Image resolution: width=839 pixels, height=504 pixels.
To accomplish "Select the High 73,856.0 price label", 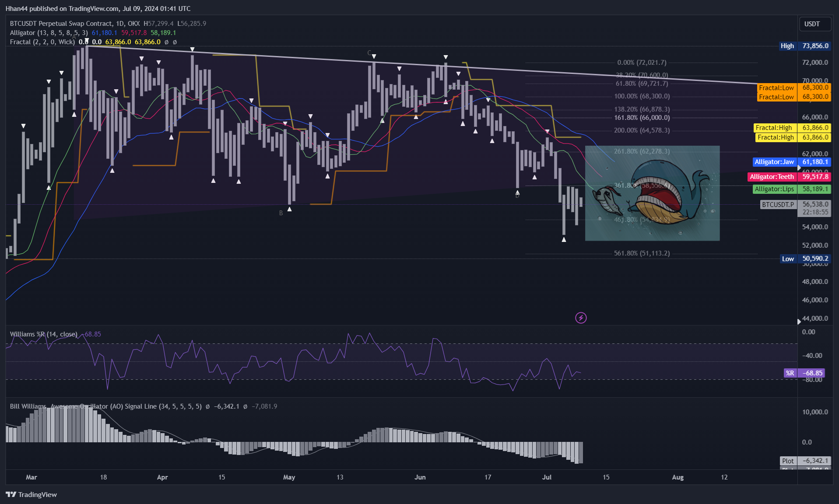I will click(804, 46).
